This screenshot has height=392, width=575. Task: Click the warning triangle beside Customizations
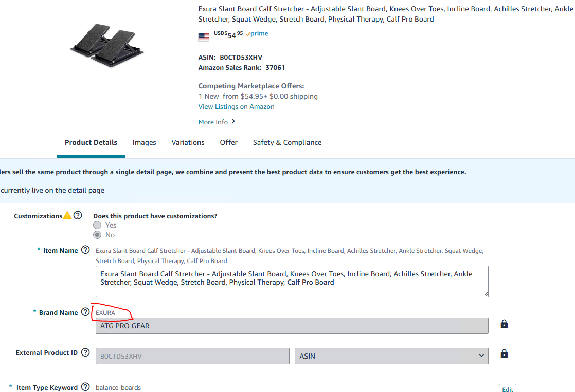point(67,216)
